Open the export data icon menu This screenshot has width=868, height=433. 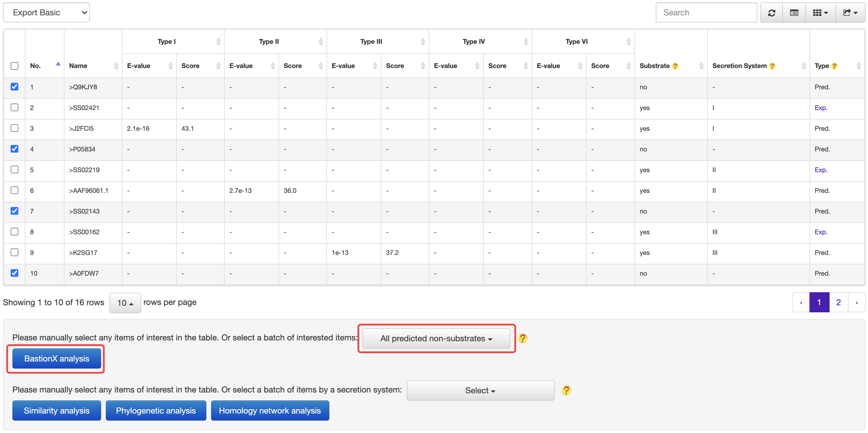point(850,13)
